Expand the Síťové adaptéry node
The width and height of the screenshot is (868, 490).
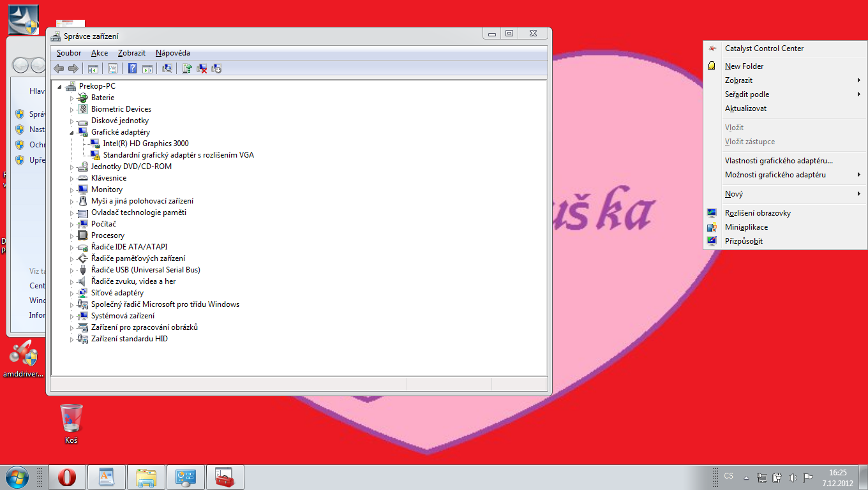pos(72,293)
